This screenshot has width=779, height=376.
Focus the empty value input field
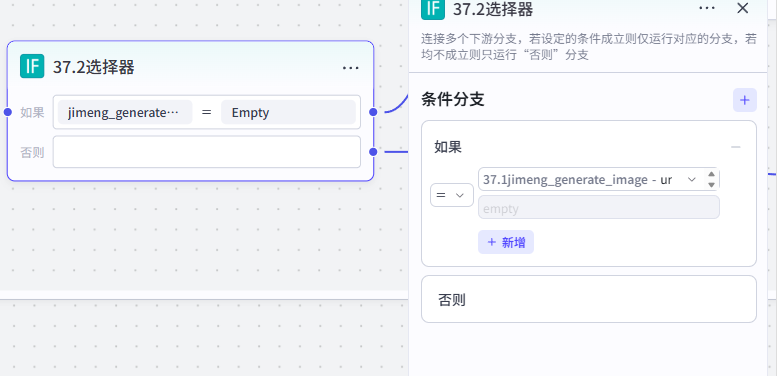(x=599, y=207)
